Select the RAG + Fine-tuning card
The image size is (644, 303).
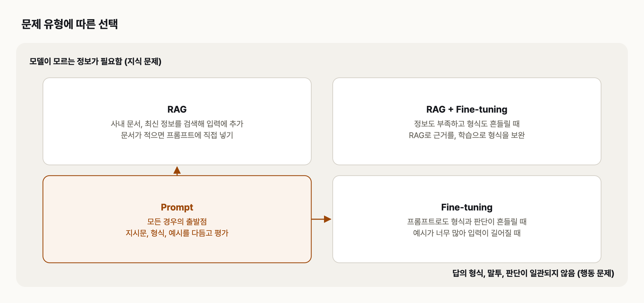(467, 121)
